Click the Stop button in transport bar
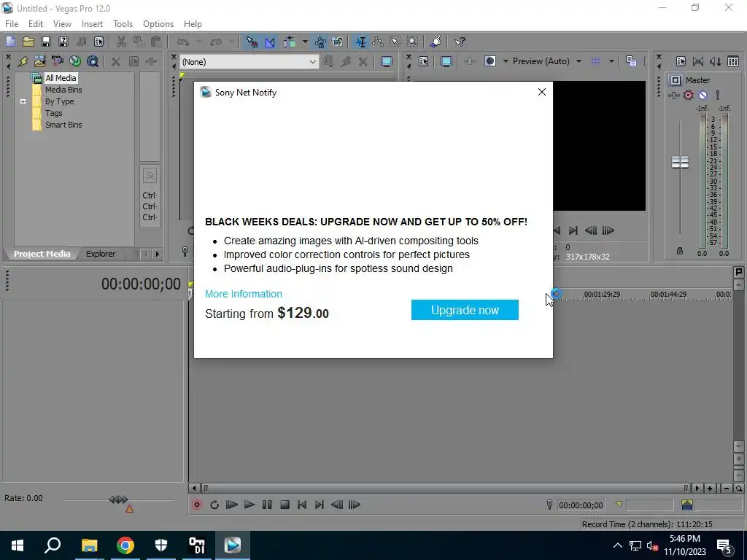The image size is (747, 560). [x=285, y=505]
